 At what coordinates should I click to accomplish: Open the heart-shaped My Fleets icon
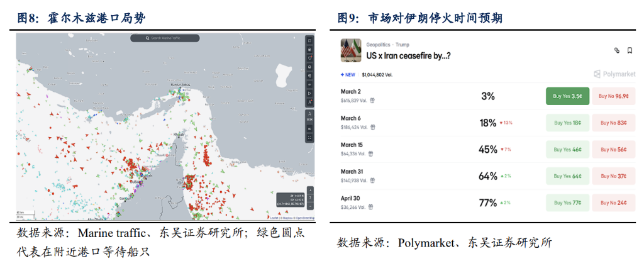pyautogui.click(x=309, y=58)
